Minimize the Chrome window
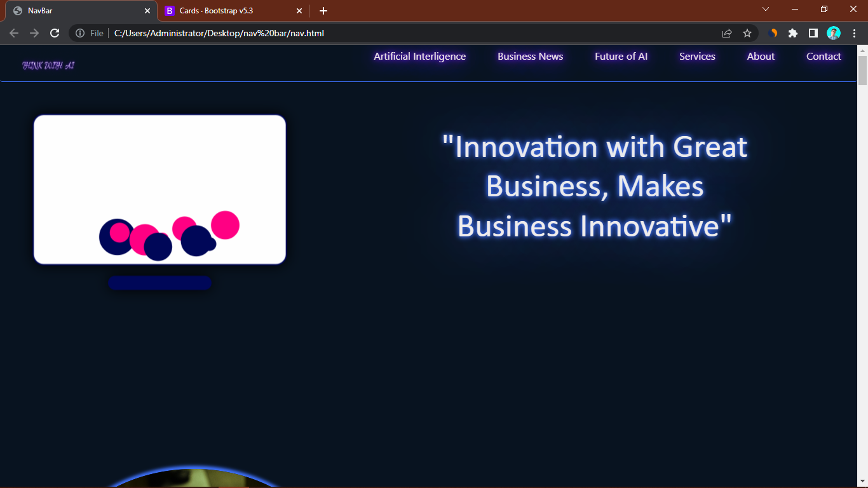 coord(795,9)
